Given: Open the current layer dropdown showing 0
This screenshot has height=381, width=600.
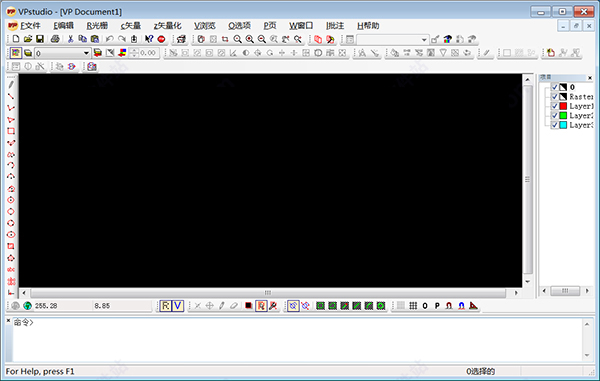Looking at the screenshot, I should pos(62,53).
